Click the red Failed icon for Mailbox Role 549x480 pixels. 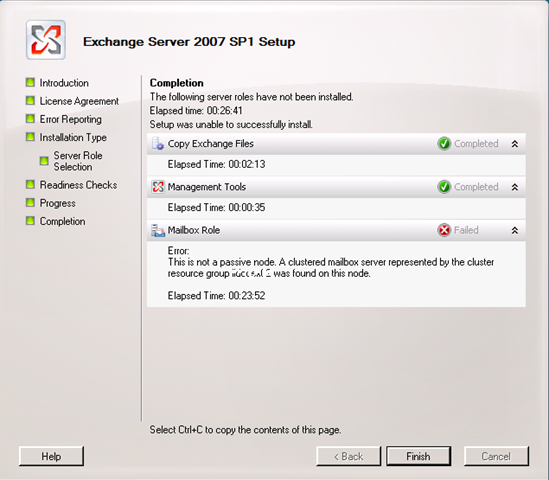444,230
